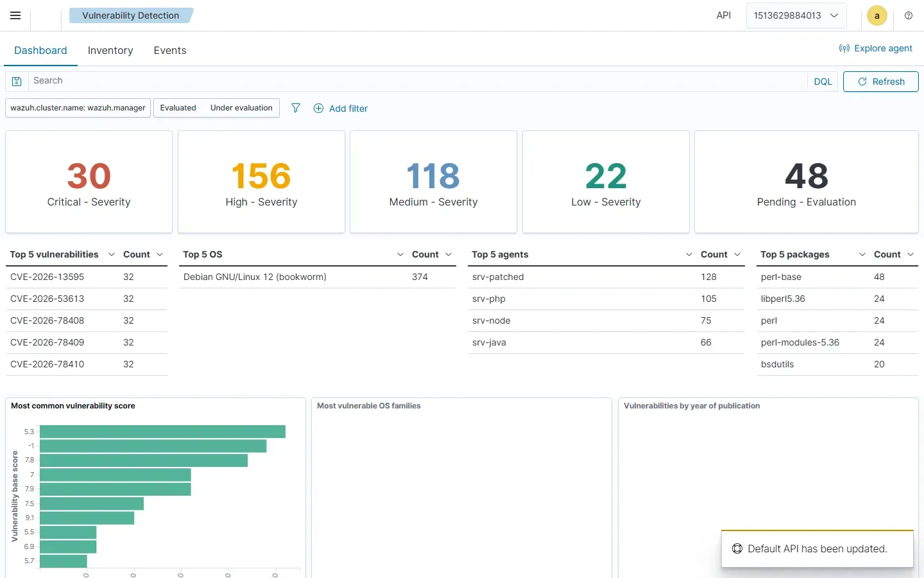Sort Top 5 vulnerabilities column
Screen dimensions: 924x578
tap(62, 254)
